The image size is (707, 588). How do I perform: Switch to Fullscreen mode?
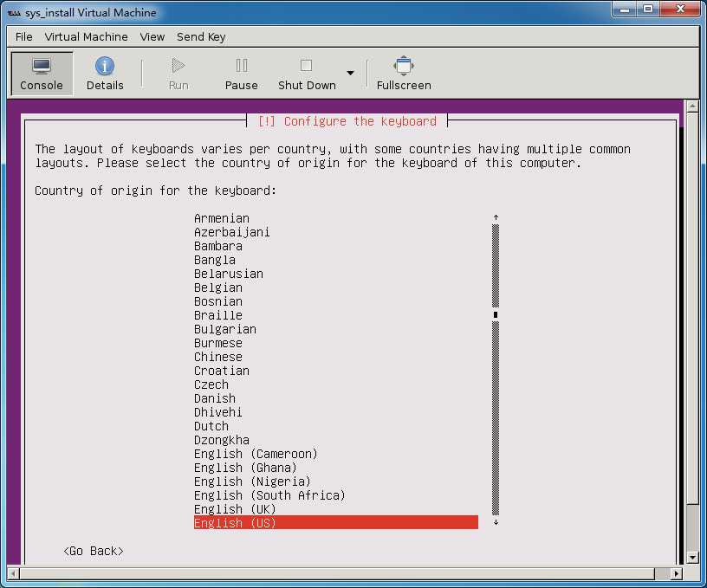404,74
